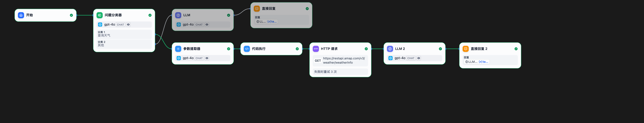Open the gpt-4o model selector in 问题分类器
The height and width of the screenshot is (123, 644).
tap(110, 24)
